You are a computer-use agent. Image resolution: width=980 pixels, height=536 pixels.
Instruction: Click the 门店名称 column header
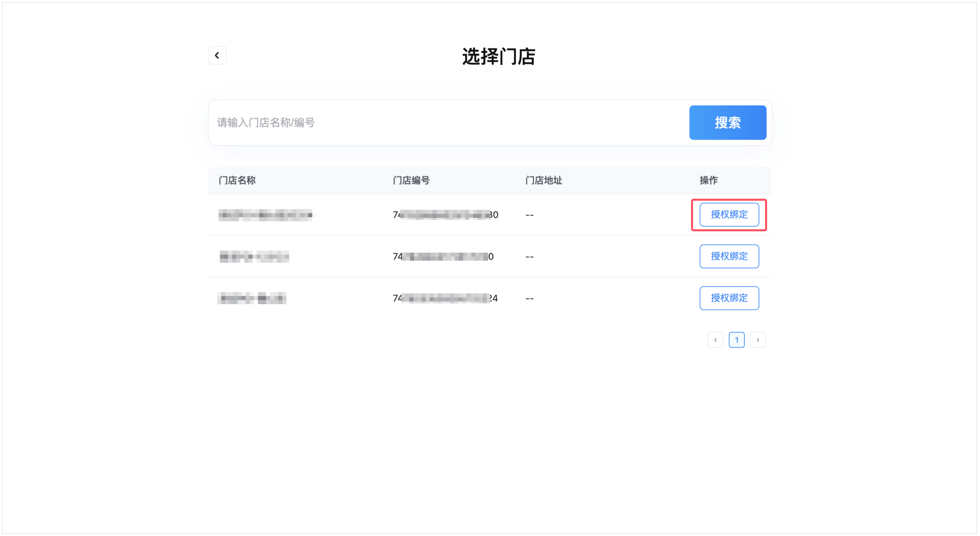click(237, 180)
